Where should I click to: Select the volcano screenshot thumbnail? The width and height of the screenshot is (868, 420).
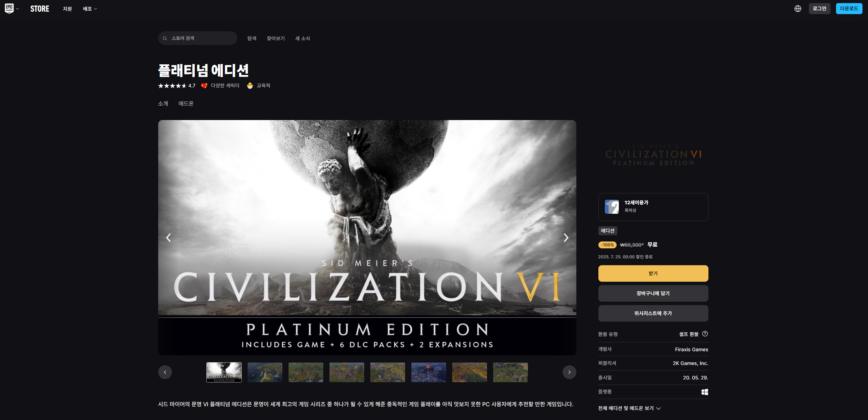click(x=428, y=372)
